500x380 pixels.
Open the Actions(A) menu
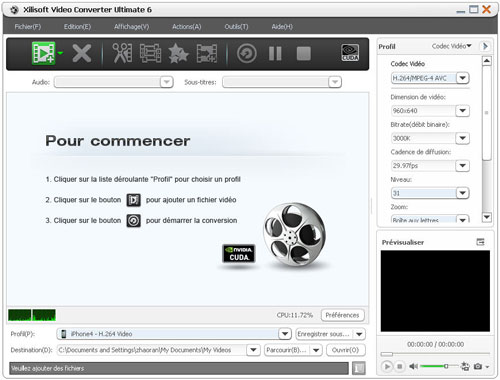187,27
